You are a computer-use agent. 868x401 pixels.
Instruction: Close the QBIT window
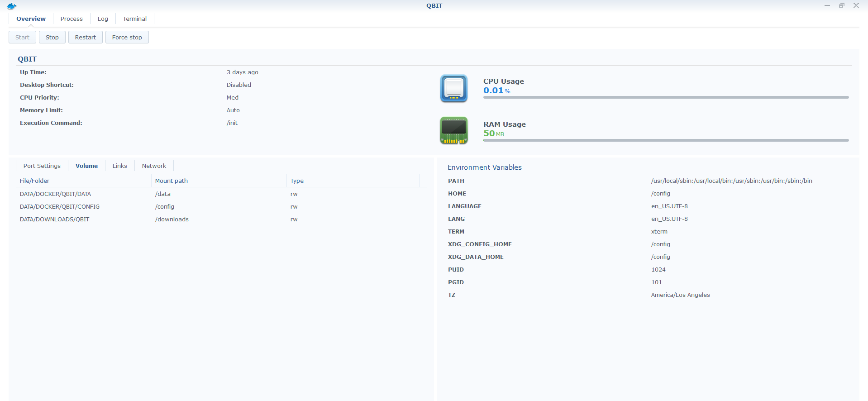pyautogui.click(x=856, y=5)
